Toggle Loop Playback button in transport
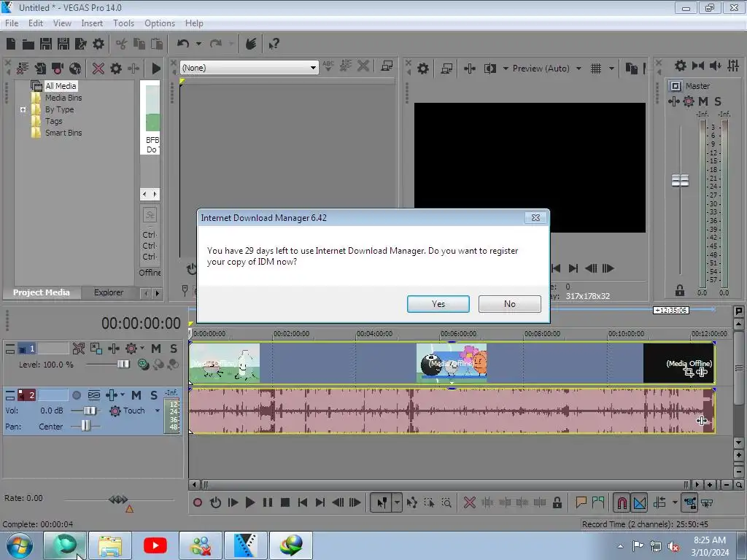Screen dimensions: 747x560 click(x=215, y=502)
